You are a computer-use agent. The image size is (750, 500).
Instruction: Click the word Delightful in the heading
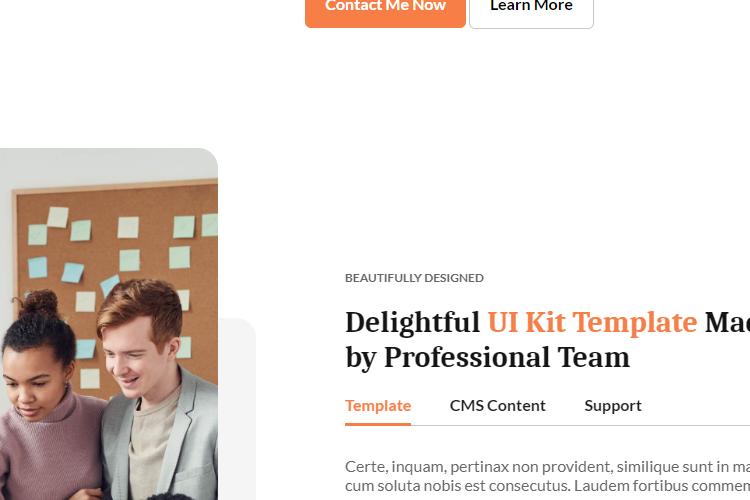pyautogui.click(x=412, y=322)
